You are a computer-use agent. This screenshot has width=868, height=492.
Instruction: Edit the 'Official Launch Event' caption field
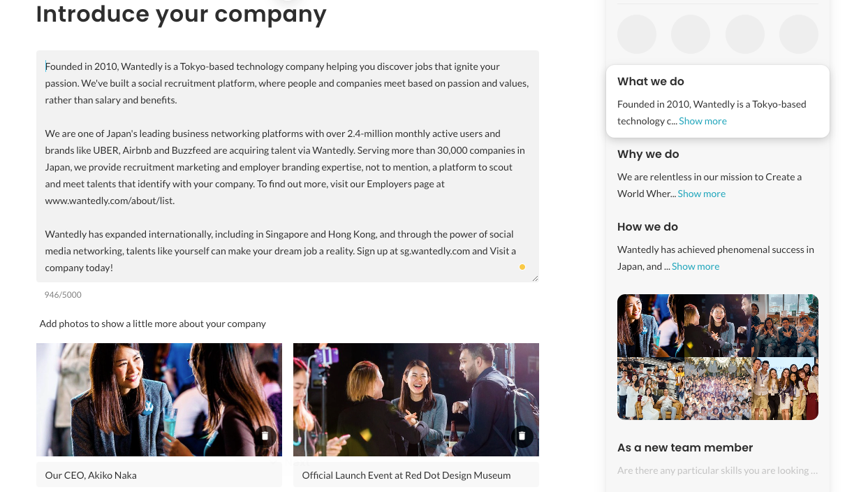(x=416, y=475)
